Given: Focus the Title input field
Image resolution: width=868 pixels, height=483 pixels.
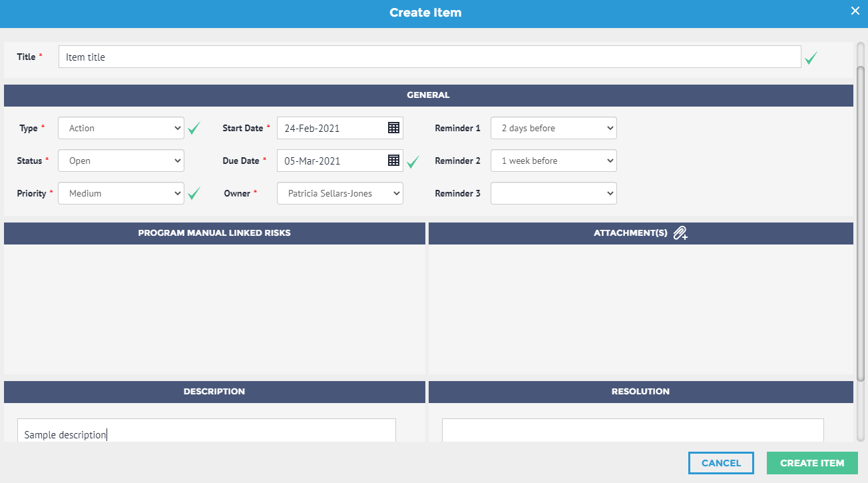Looking at the screenshot, I should coord(429,57).
